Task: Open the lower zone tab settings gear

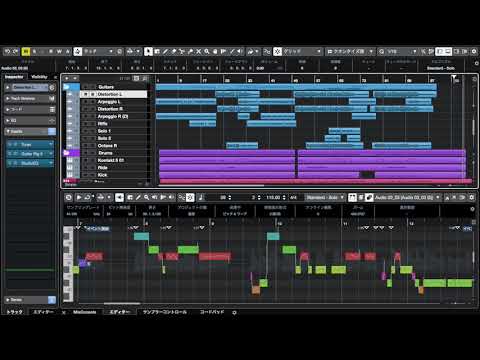Action: [234, 313]
